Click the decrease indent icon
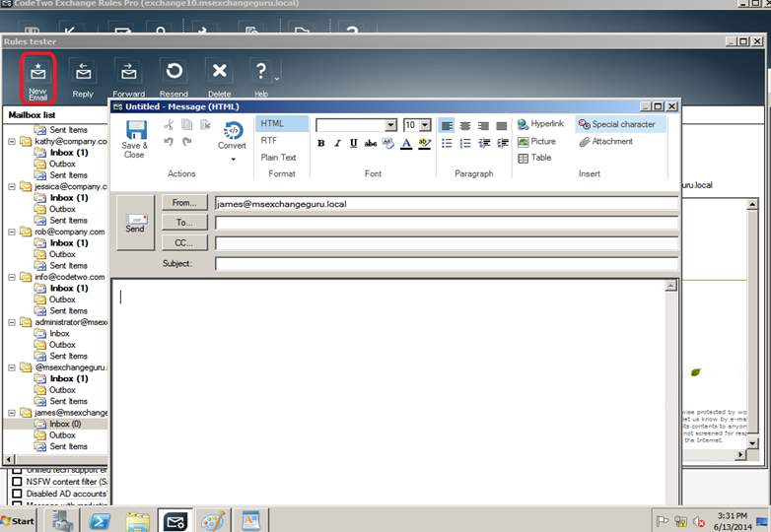 [484, 144]
